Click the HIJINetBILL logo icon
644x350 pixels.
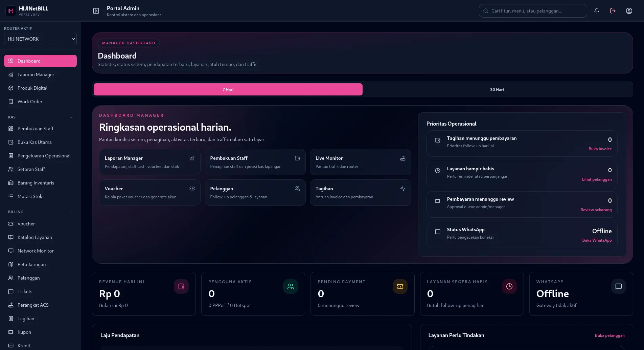coord(10,10)
